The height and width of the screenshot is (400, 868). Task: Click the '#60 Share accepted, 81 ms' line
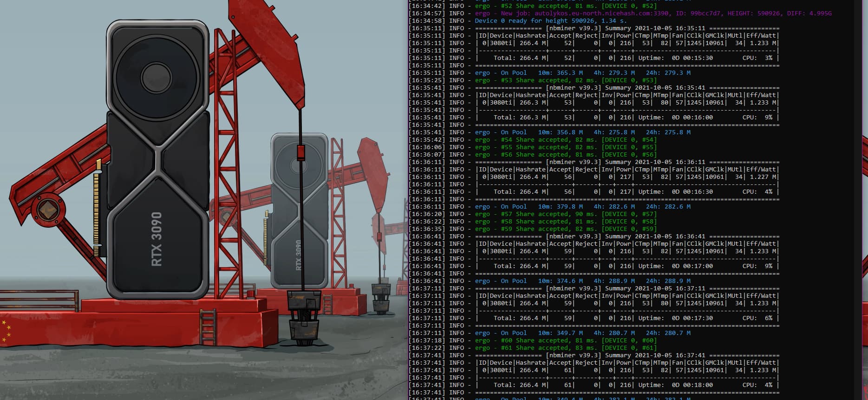(x=533, y=341)
